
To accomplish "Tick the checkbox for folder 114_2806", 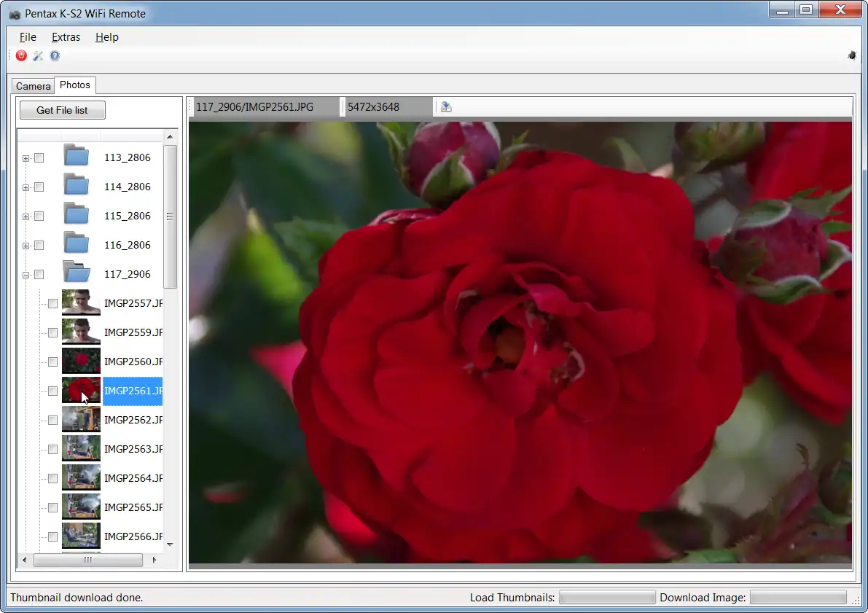I will [x=39, y=187].
